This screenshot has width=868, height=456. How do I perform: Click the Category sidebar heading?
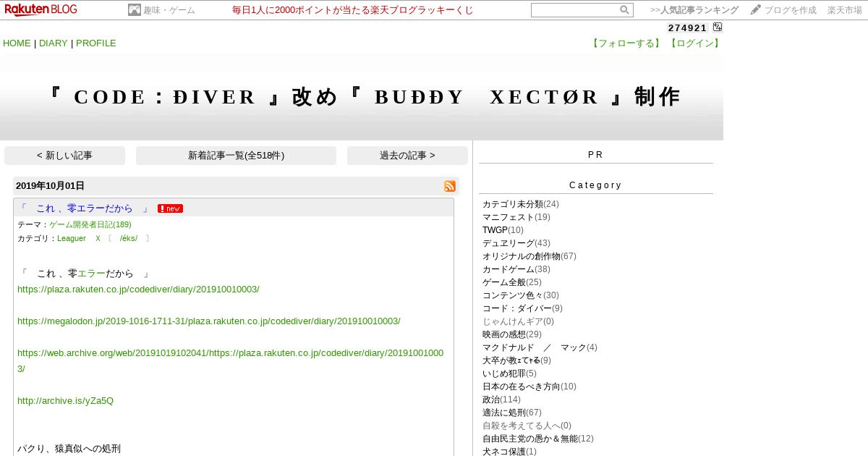point(595,185)
